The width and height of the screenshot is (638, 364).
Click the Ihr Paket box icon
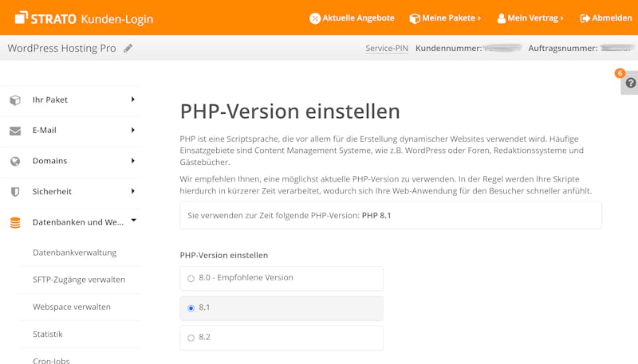point(15,100)
